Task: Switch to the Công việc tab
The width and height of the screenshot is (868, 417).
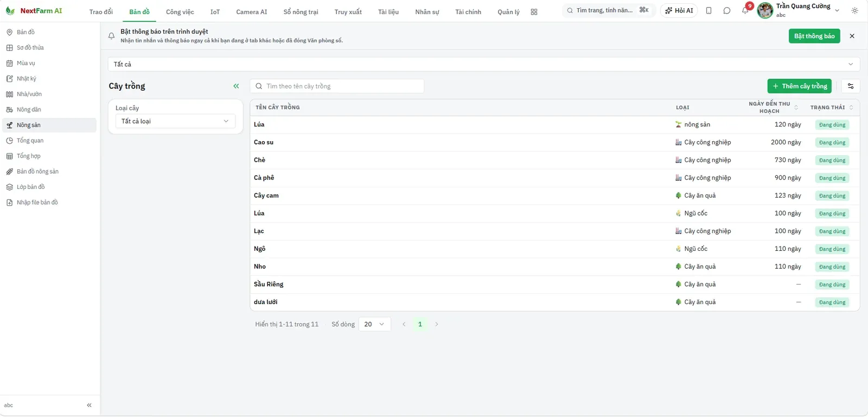Action: [180, 12]
